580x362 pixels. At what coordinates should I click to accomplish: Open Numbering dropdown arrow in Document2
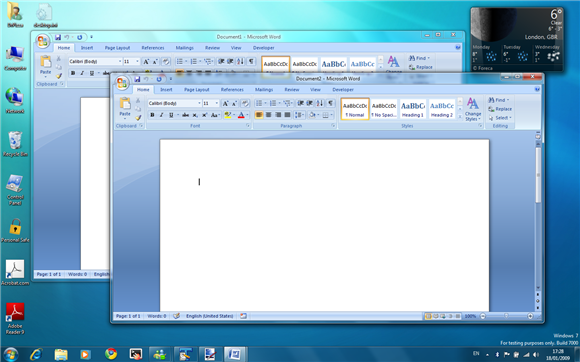tap(279, 103)
